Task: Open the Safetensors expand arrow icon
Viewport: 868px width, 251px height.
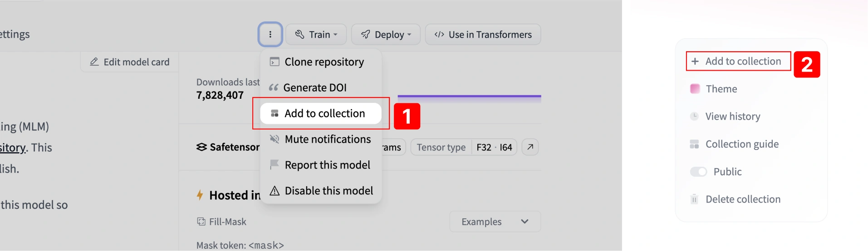Action: (x=530, y=147)
